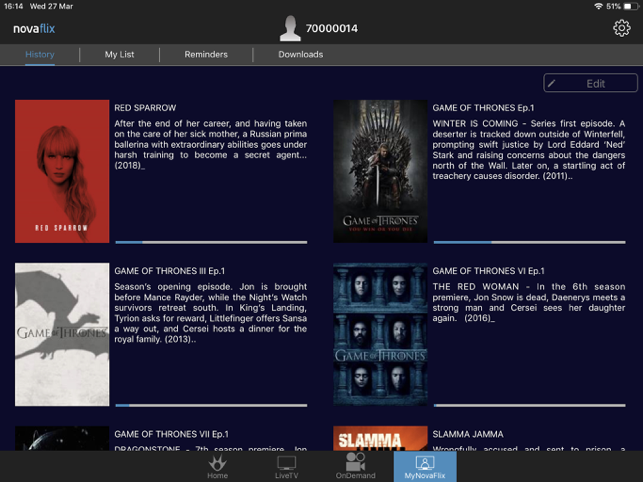Tap the Wed 27 Mar date

[x=51, y=6]
